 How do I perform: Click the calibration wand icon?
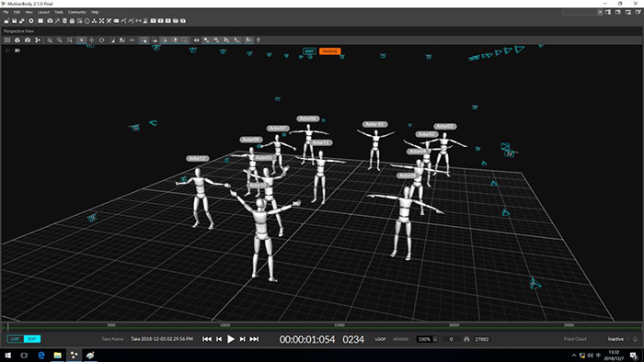57,21
